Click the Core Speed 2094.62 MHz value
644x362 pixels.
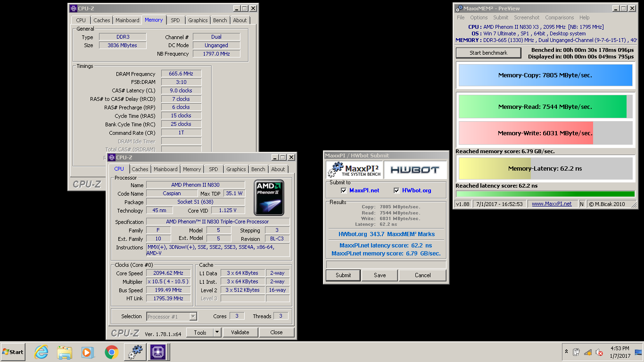point(168,273)
